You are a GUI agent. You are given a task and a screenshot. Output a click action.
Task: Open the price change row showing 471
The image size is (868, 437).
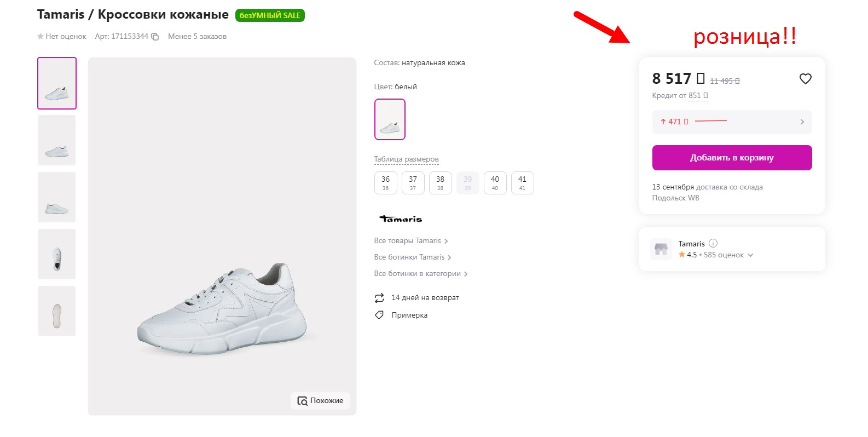[x=732, y=122]
